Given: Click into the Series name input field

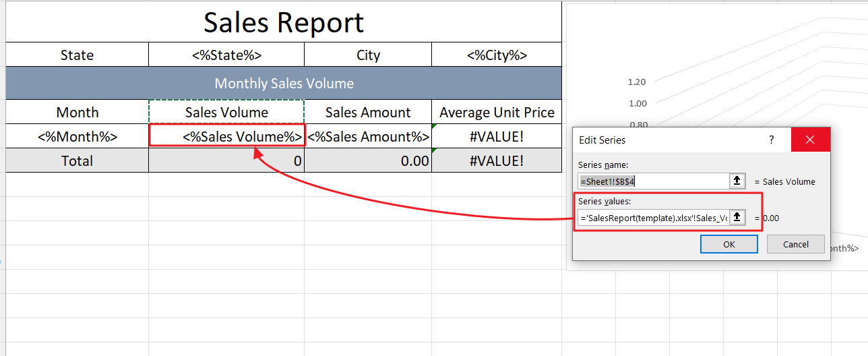Looking at the screenshot, I should point(653,181).
